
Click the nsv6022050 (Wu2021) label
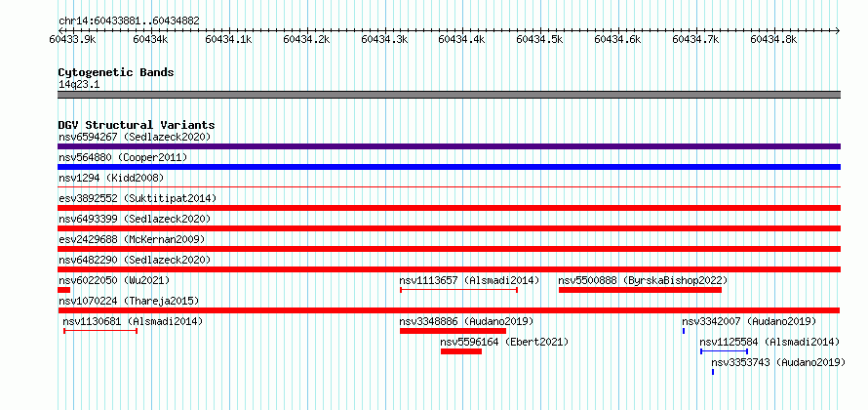tap(114, 280)
